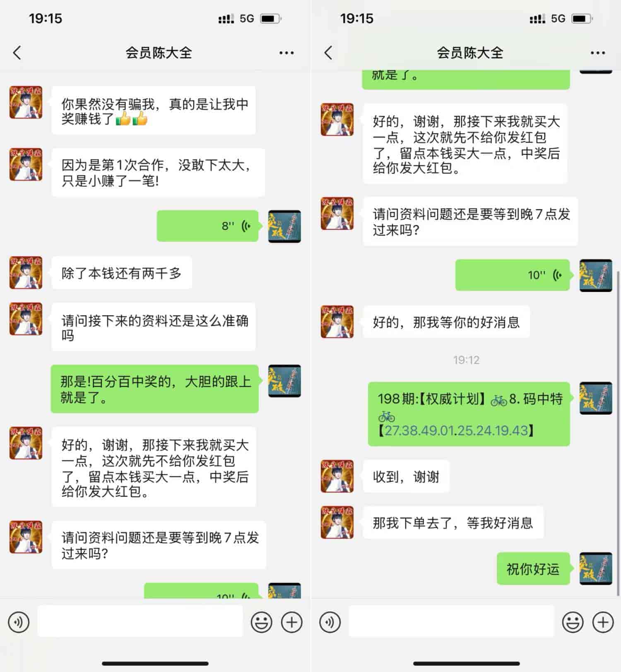Focus the right chat message input field
The height and width of the screenshot is (672, 621).
tap(451, 621)
